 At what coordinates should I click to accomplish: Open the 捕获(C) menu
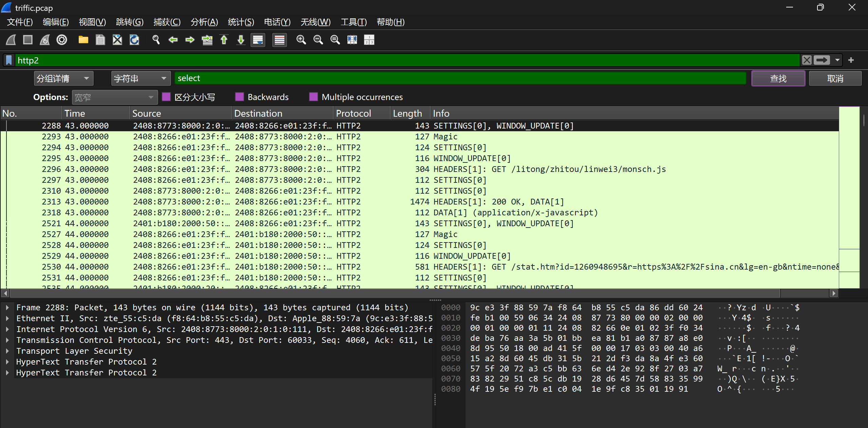[x=167, y=22]
